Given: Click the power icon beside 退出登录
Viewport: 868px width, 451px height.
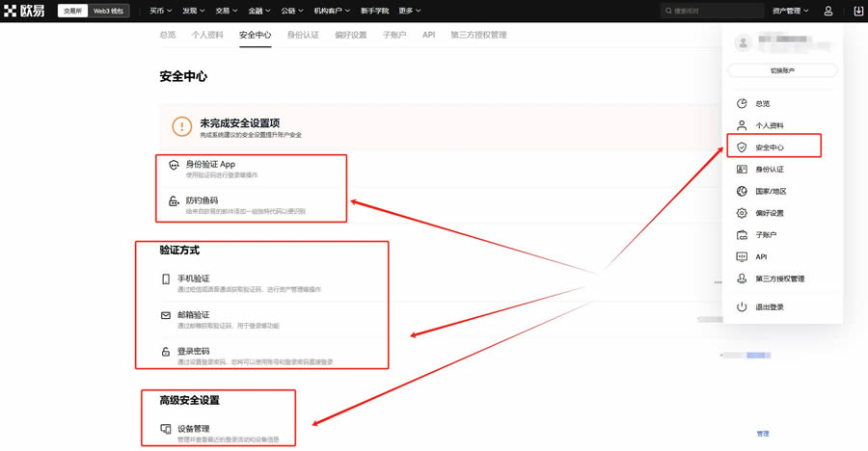Looking at the screenshot, I should 742,306.
